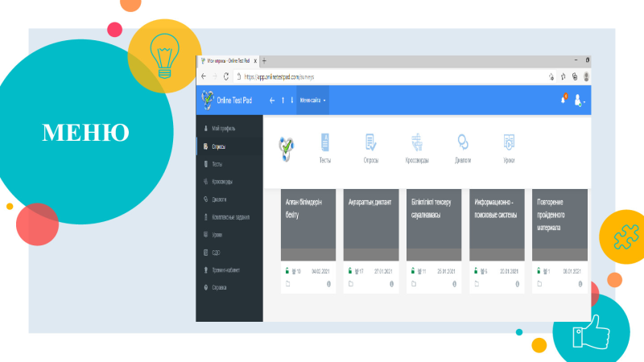Click the info icon on Алған білімдерін бекіту card

coord(328,284)
